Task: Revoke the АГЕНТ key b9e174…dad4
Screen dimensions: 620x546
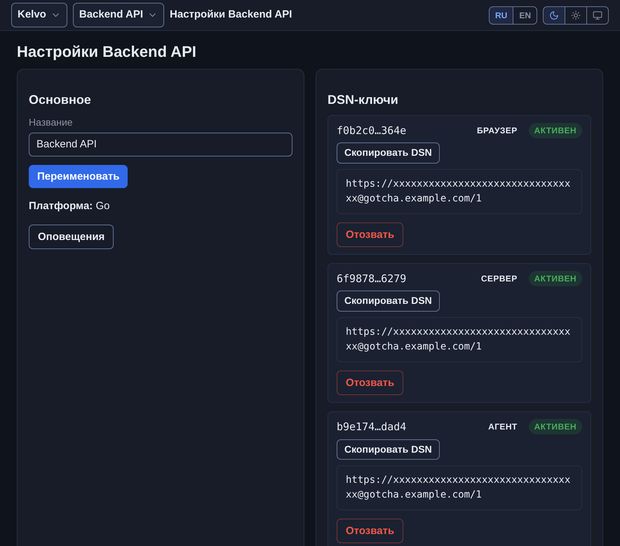Action: click(x=370, y=531)
